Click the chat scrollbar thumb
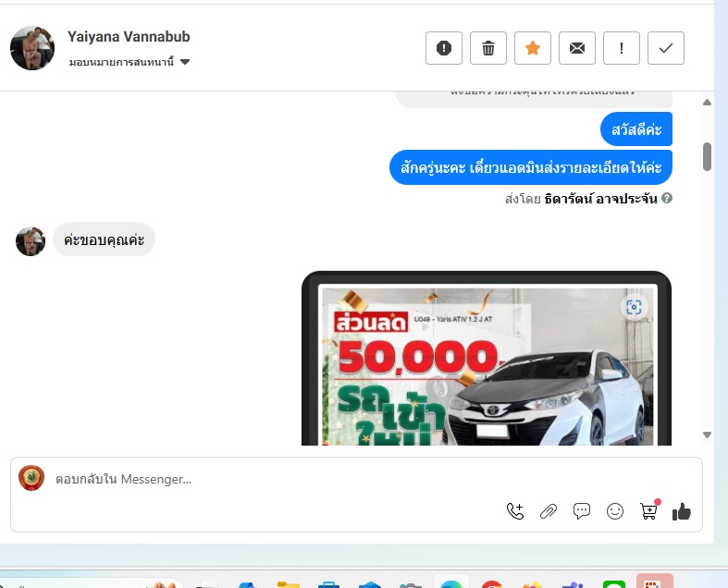The height and width of the screenshot is (588, 728). pyautogui.click(x=707, y=157)
